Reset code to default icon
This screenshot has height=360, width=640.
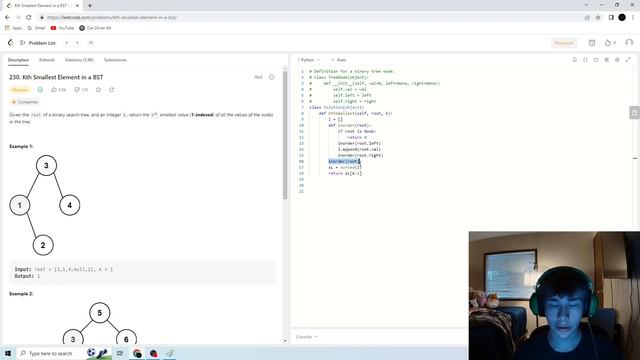click(596, 60)
